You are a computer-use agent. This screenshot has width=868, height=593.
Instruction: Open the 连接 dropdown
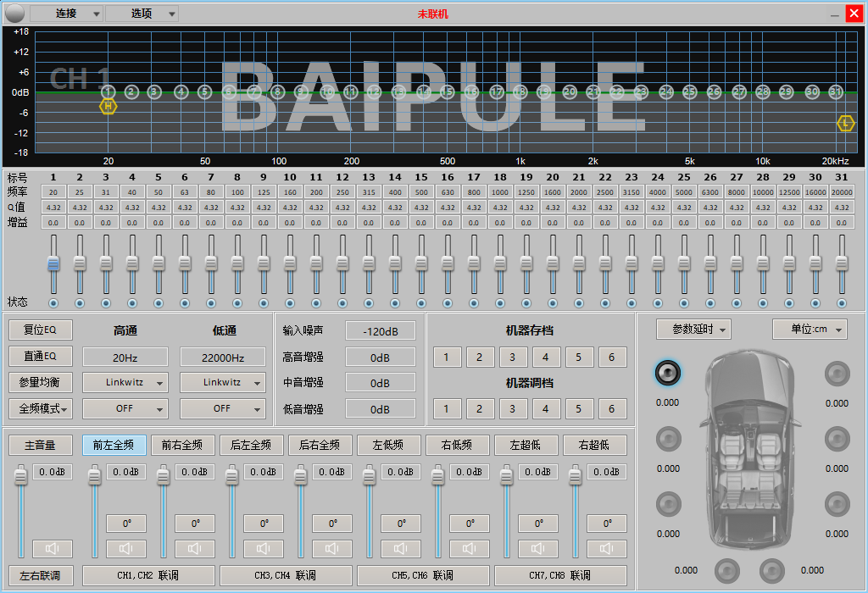(66, 14)
